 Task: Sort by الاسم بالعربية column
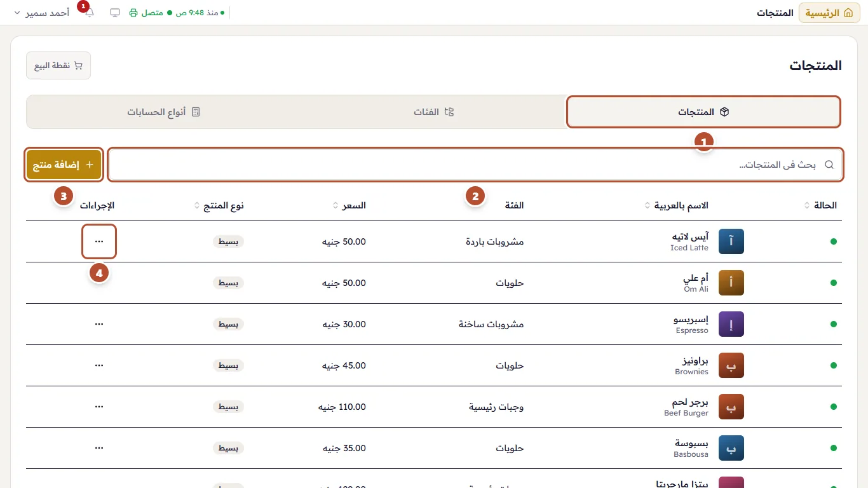[x=677, y=205]
